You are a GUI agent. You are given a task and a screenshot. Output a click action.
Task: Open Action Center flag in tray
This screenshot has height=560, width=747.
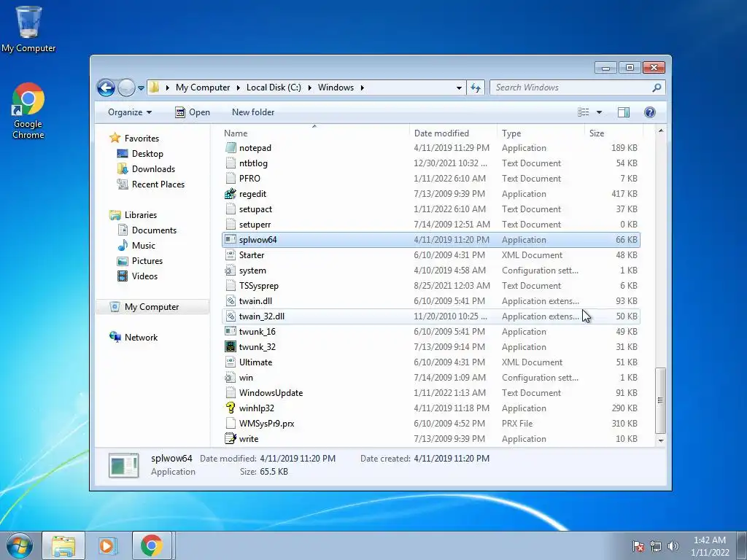tap(638, 546)
